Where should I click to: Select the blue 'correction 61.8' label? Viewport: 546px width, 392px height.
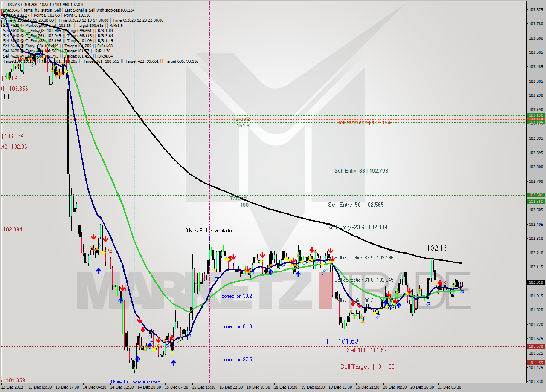(x=237, y=326)
